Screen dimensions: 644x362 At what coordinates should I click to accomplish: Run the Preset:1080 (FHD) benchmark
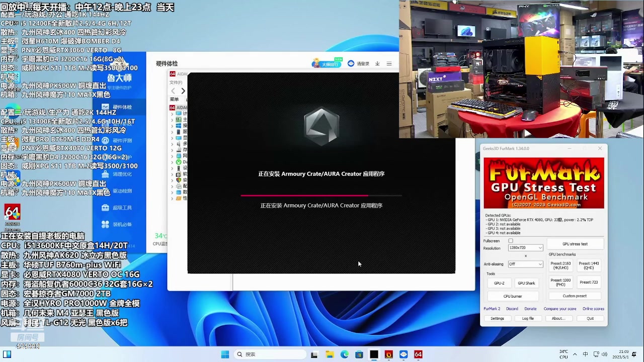[x=560, y=282]
